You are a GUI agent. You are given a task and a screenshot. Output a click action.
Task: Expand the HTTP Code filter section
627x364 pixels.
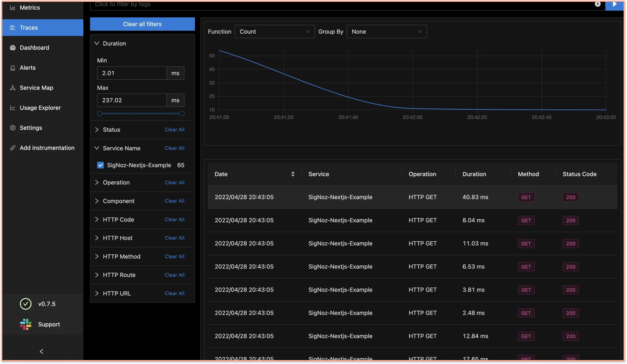tap(97, 219)
